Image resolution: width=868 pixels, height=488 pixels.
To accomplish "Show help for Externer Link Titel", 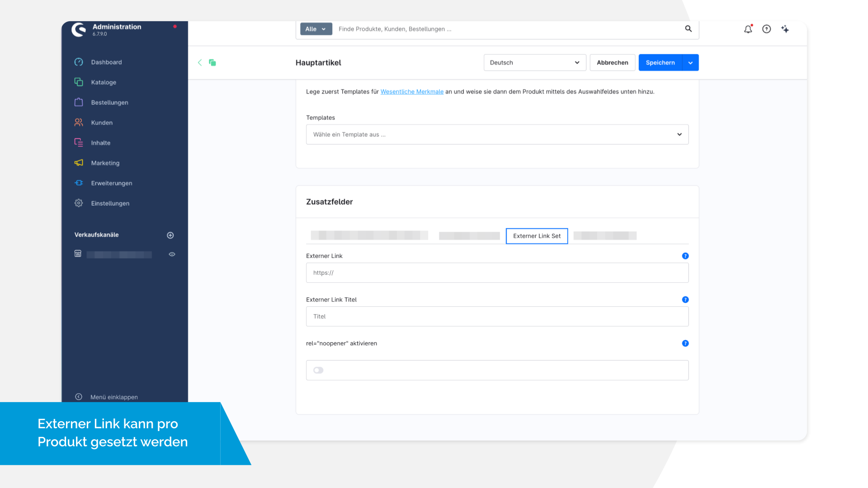I will pyautogui.click(x=685, y=300).
